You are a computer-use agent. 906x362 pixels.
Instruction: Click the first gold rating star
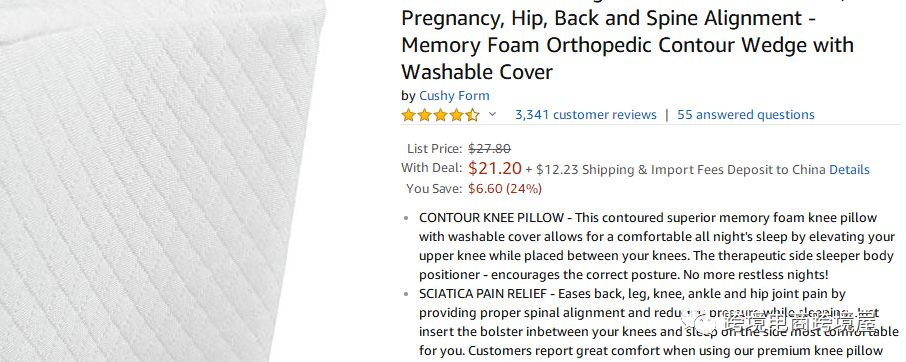[x=409, y=115]
